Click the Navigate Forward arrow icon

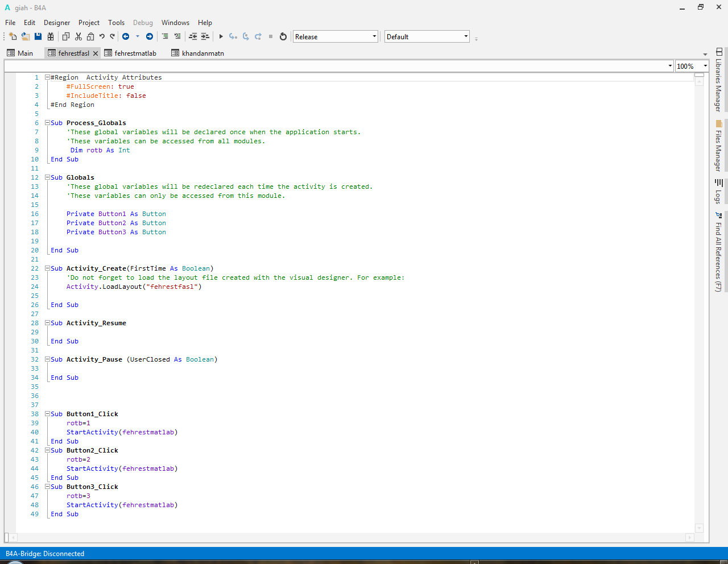[x=150, y=36]
